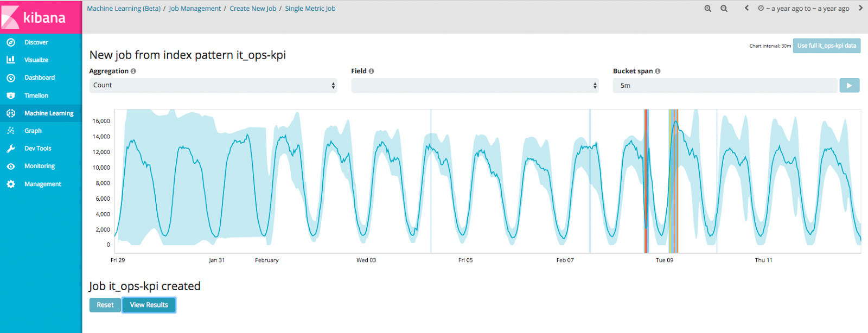Viewport: 868px width, 333px height.
Task: Click the Feb 07 axis label
Action: click(x=565, y=260)
